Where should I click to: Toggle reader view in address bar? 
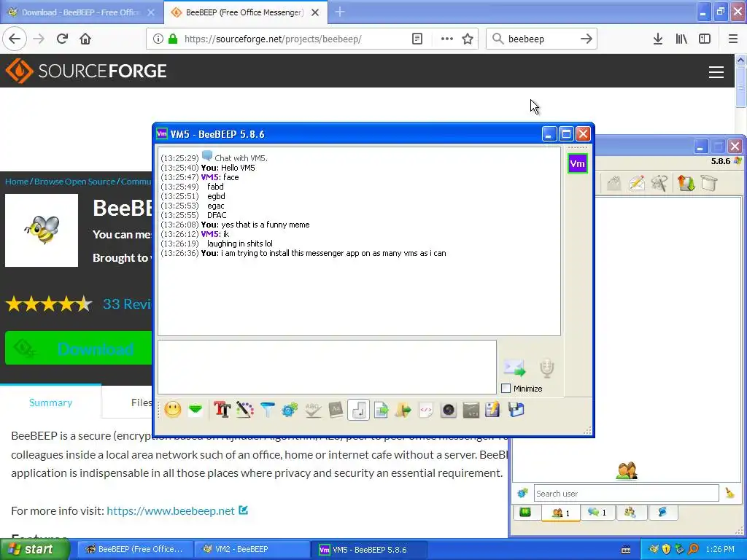[x=417, y=39]
